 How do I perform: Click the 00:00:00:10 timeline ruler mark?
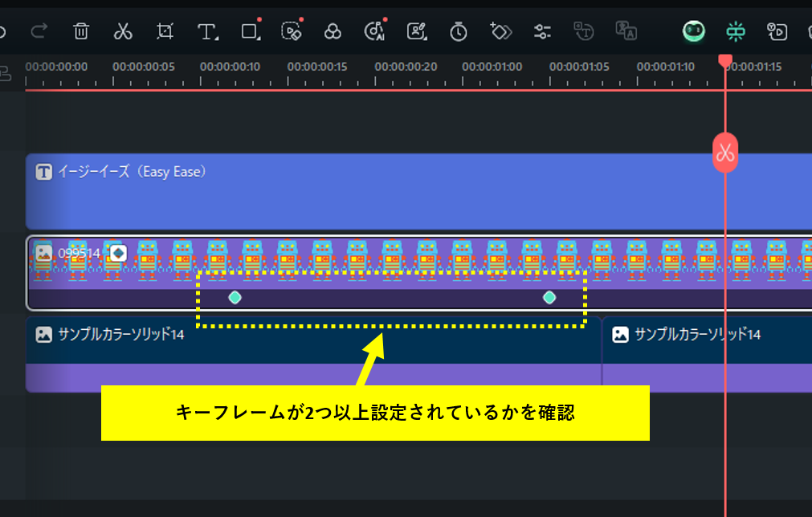(x=231, y=67)
